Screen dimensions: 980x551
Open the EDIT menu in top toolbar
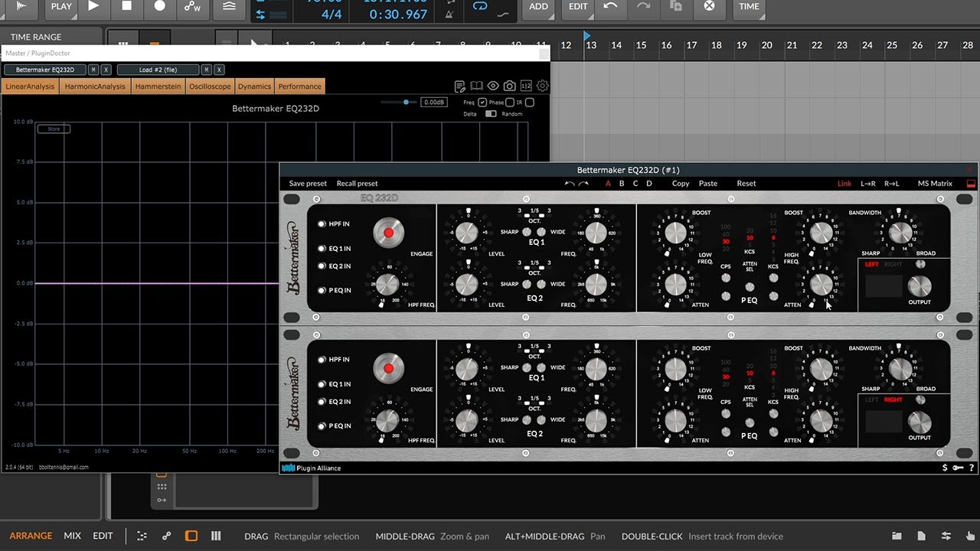point(578,6)
